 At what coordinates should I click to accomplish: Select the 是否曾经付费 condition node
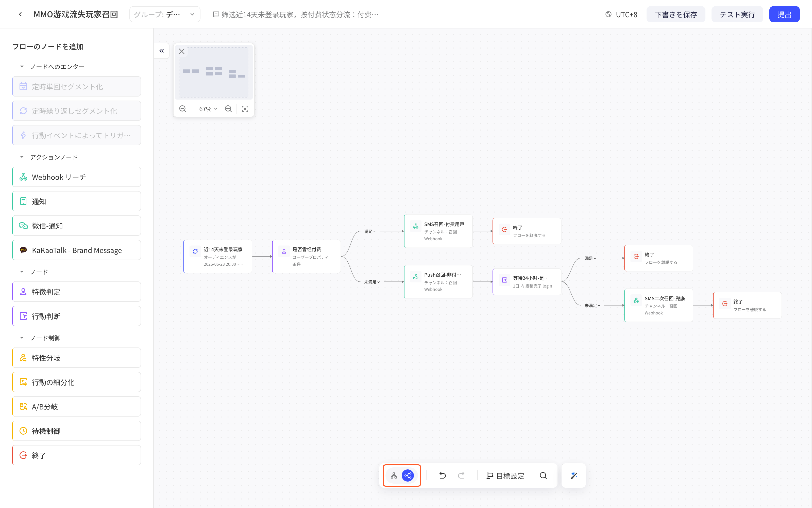click(x=306, y=256)
